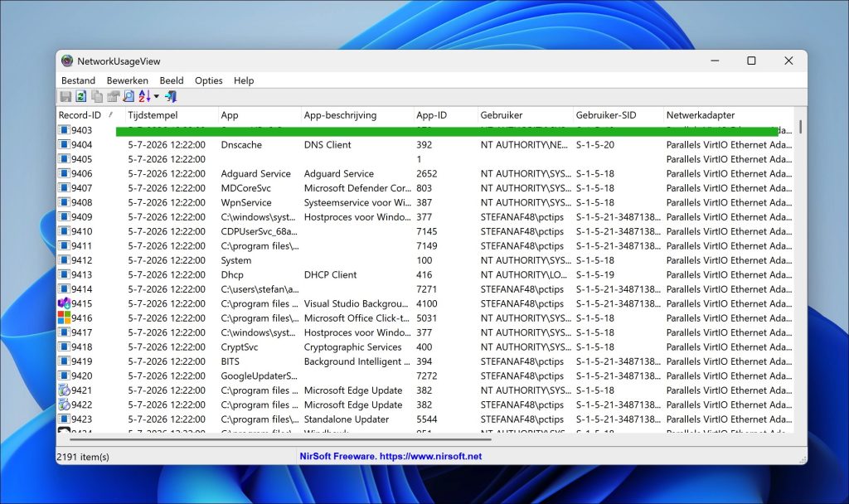Sort by the App-beschrijving column header

coord(357,114)
